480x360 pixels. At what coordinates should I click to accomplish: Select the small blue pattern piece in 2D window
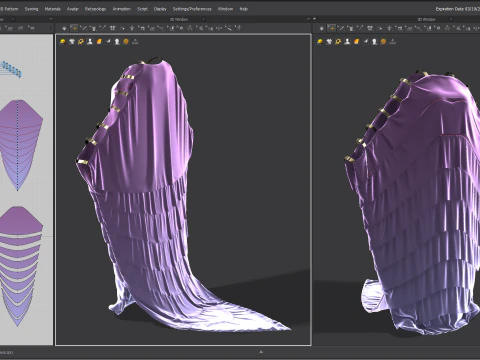pyautogui.click(x=11, y=69)
